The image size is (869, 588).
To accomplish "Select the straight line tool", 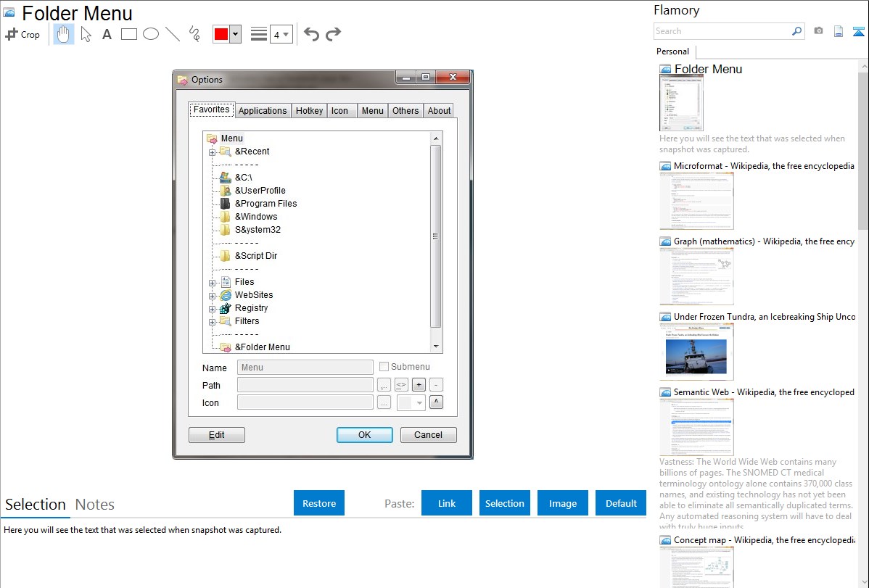I will click(x=173, y=34).
